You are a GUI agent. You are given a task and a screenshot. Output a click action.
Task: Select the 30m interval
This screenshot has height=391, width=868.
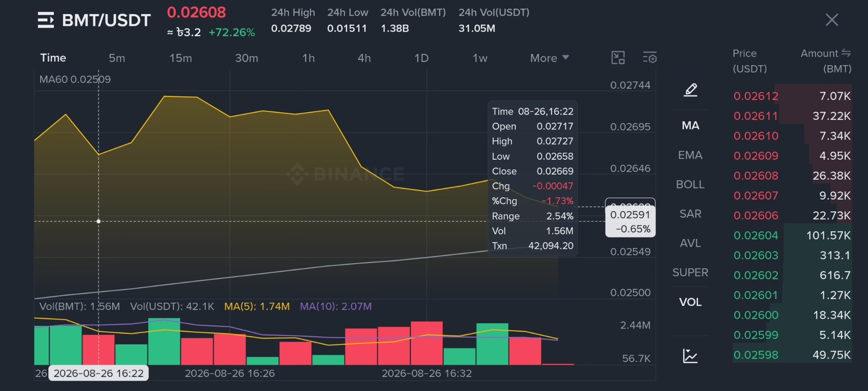point(246,58)
